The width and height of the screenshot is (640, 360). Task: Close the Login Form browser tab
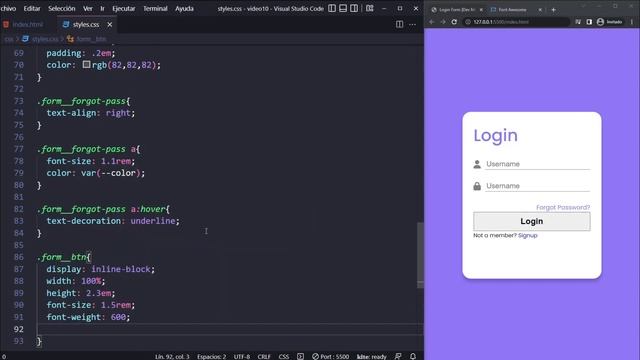(x=481, y=9)
